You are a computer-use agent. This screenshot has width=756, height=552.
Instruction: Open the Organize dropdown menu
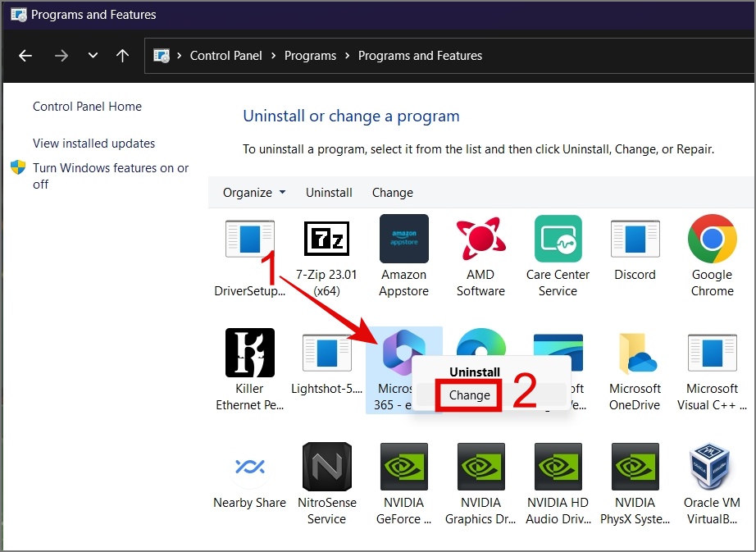254,193
